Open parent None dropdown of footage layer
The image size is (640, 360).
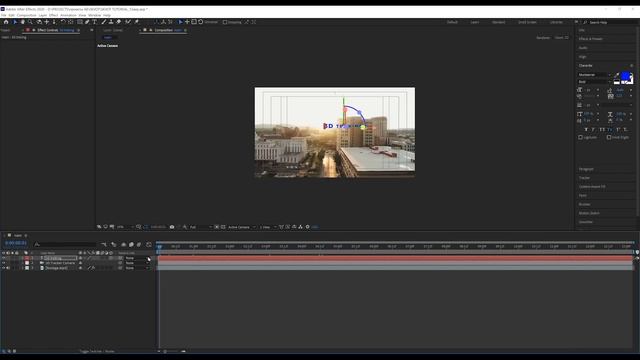137,268
